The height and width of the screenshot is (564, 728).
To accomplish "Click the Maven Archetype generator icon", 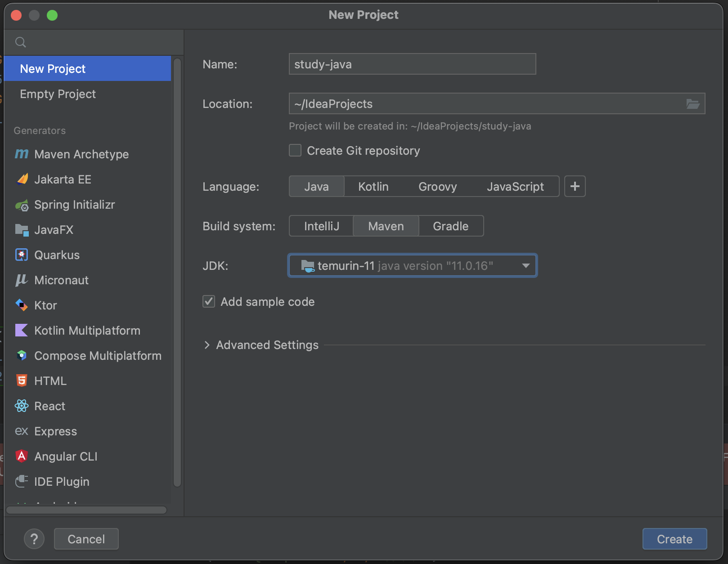I will (22, 154).
